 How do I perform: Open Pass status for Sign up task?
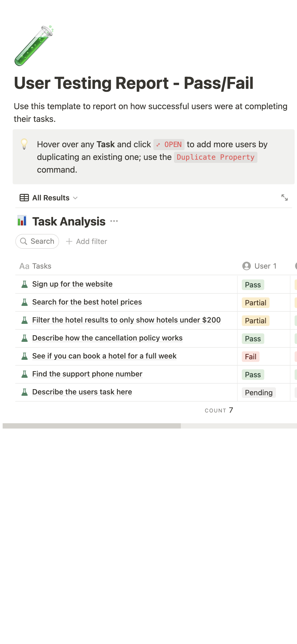pos(253,285)
